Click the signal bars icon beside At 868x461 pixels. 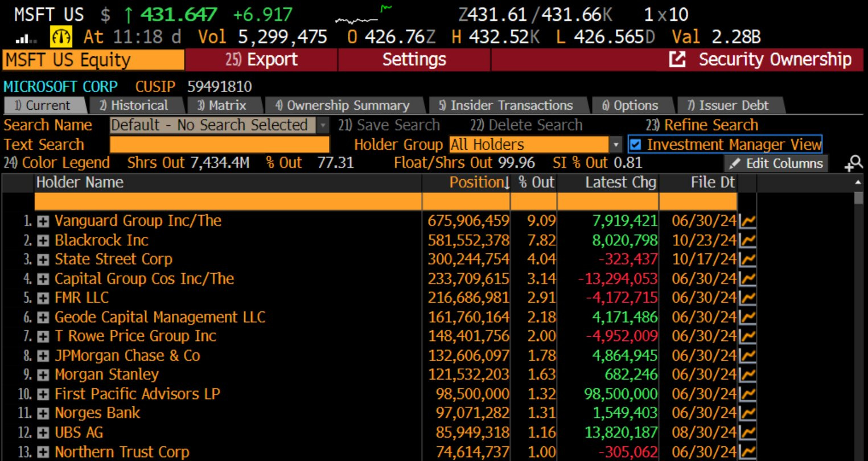[x=25, y=39]
